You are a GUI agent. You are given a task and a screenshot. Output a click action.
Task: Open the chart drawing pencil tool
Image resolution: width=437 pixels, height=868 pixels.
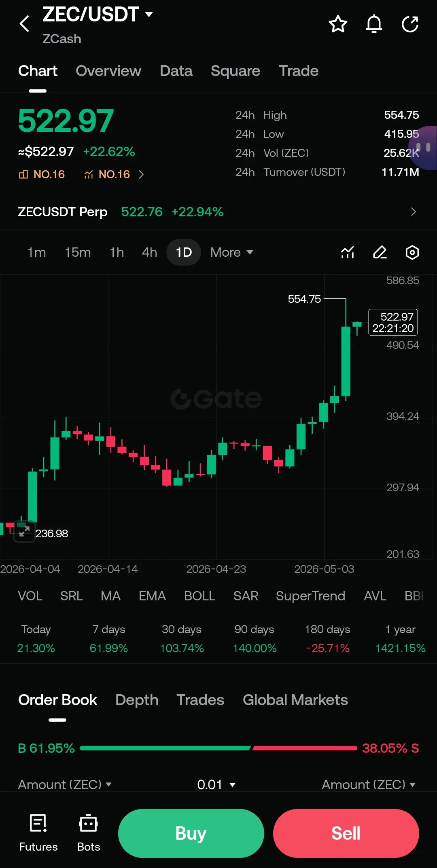click(x=380, y=252)
